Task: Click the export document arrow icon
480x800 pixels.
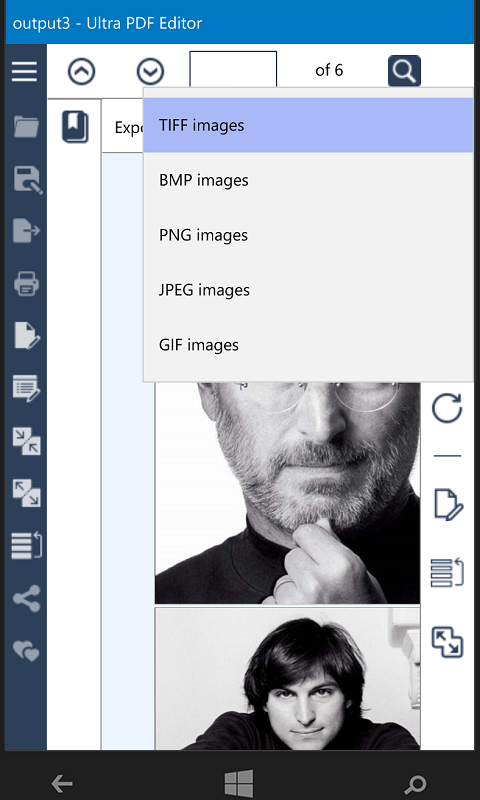Action: (x=26, y=231)
